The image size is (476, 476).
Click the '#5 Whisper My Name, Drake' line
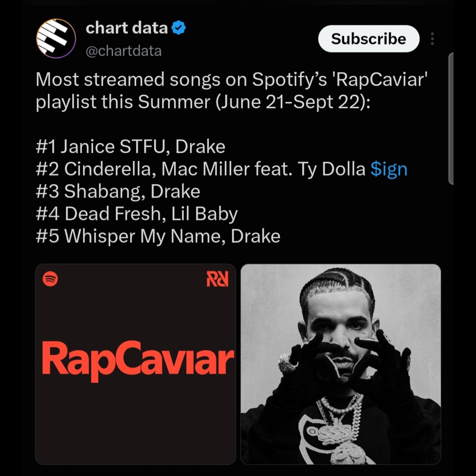pos(158,236)
